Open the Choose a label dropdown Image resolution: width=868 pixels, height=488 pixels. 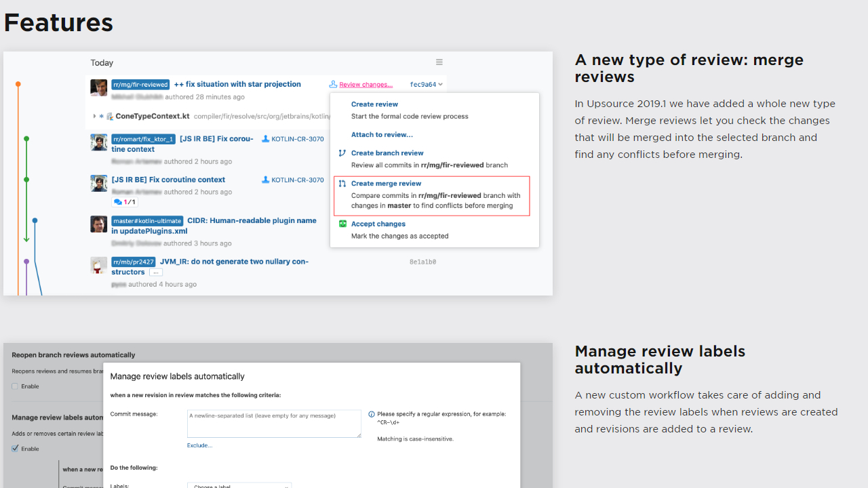(x=239, y=485)
